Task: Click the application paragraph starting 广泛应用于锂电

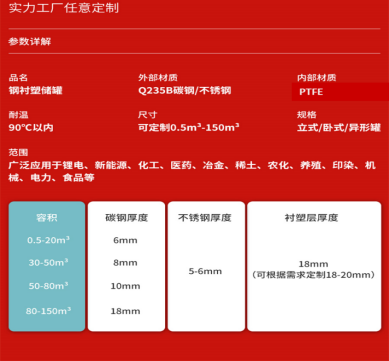Action: click(192, 171)
